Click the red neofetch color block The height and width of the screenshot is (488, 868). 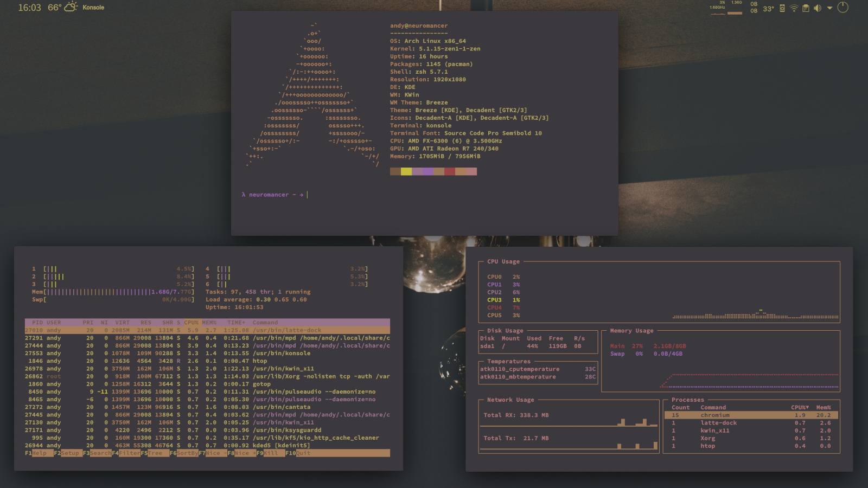point(450,171)
